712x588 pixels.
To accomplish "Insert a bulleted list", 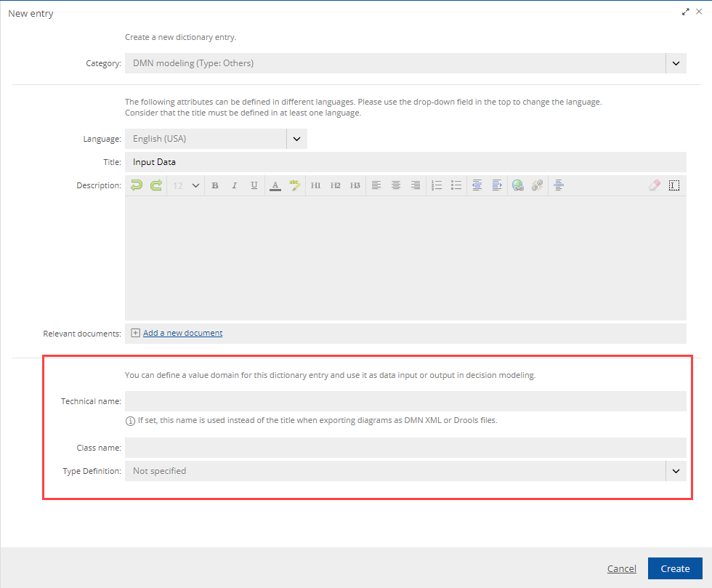I will click(456, 185).
